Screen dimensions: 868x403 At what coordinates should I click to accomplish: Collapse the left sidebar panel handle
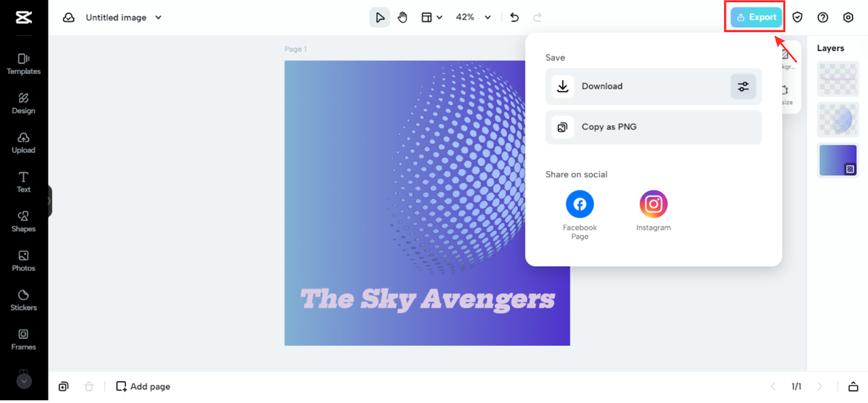pyautogui.click(x=50, y=201)
